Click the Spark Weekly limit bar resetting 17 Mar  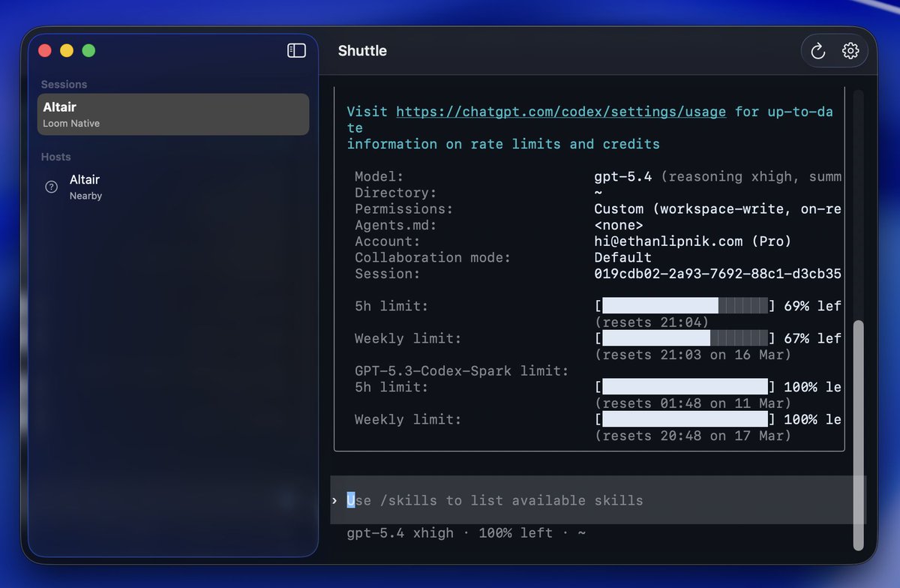click(x=685, y=419)
